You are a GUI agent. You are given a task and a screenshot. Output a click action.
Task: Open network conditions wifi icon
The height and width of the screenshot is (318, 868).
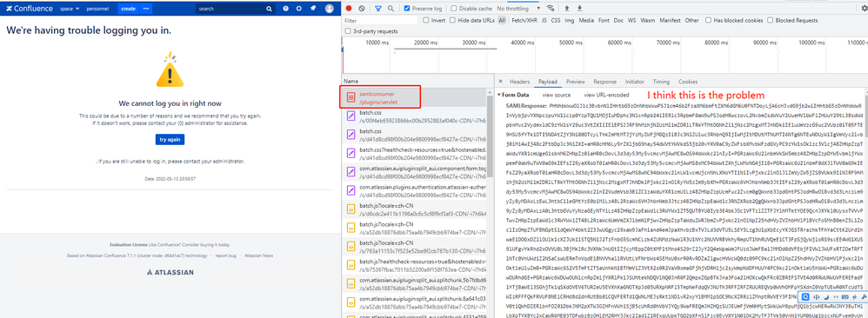pos(551,9)
